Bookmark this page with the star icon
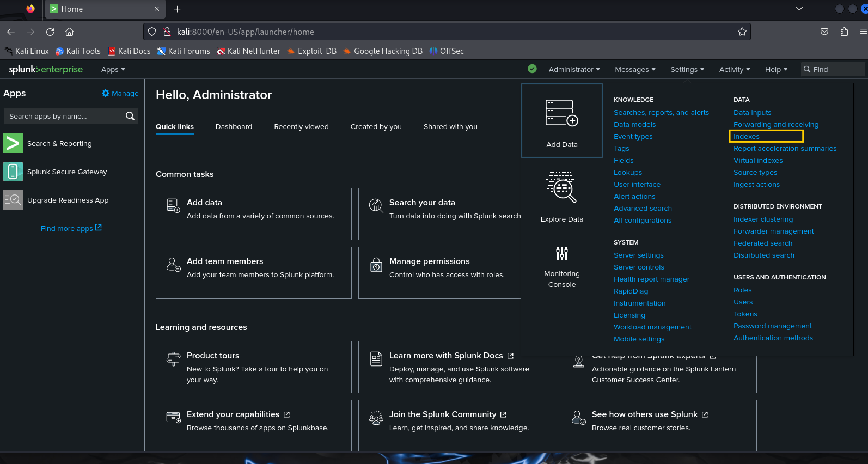The width and height of the screenshot is (868, 464). [742, 32]
